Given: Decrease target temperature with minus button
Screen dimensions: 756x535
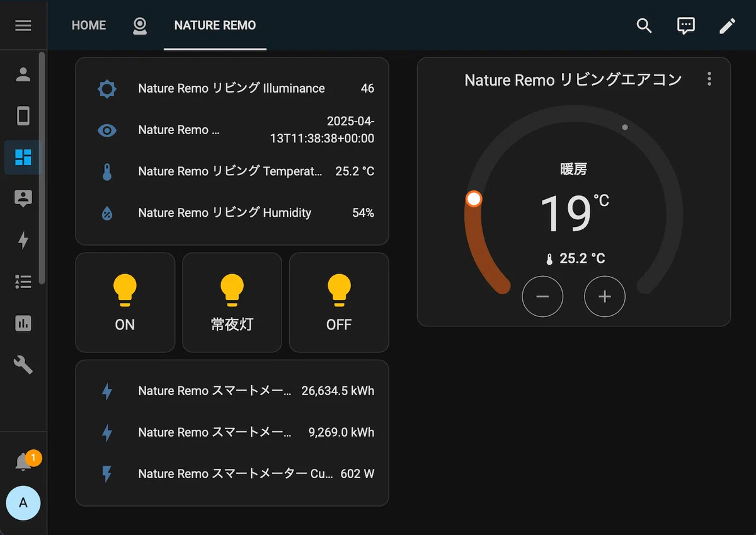Looking at the screenshot, I should click(542, 296).
